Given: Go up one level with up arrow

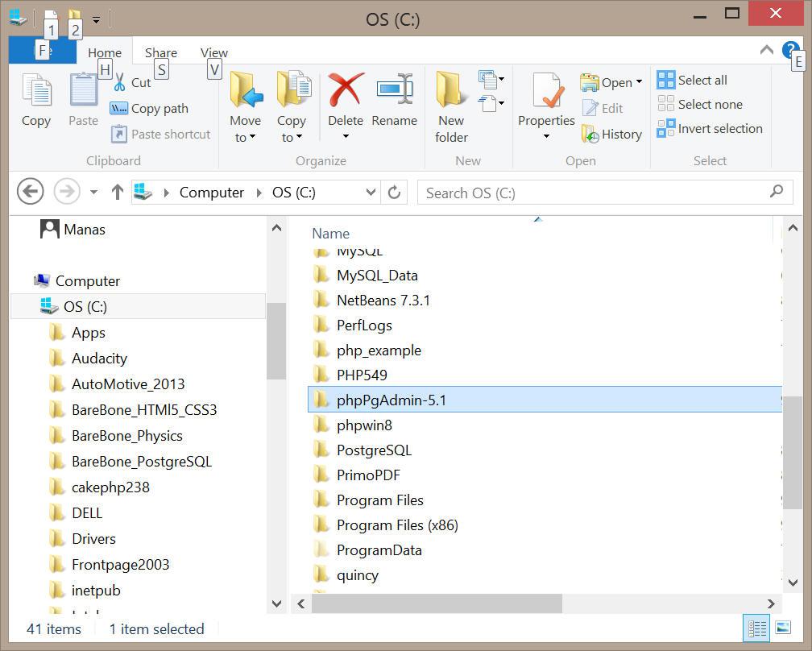Looking at the screenshot, I should pos(118,192).
